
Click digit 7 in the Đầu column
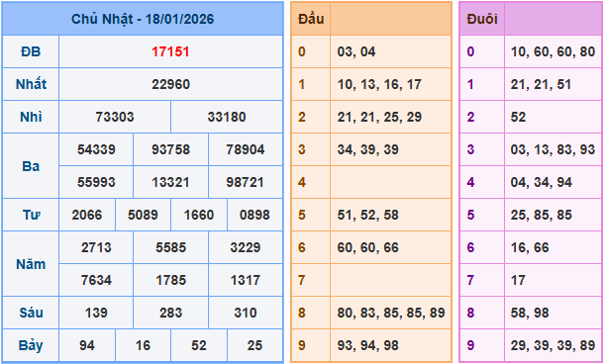[x=302, y=280]
